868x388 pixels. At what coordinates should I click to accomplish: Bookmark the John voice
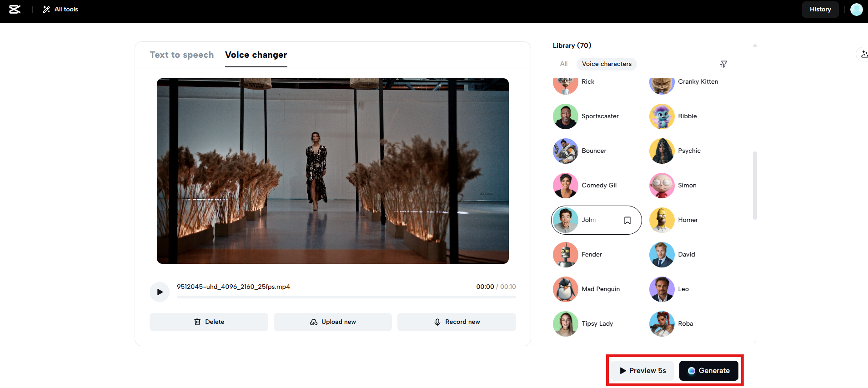[627, 220]
